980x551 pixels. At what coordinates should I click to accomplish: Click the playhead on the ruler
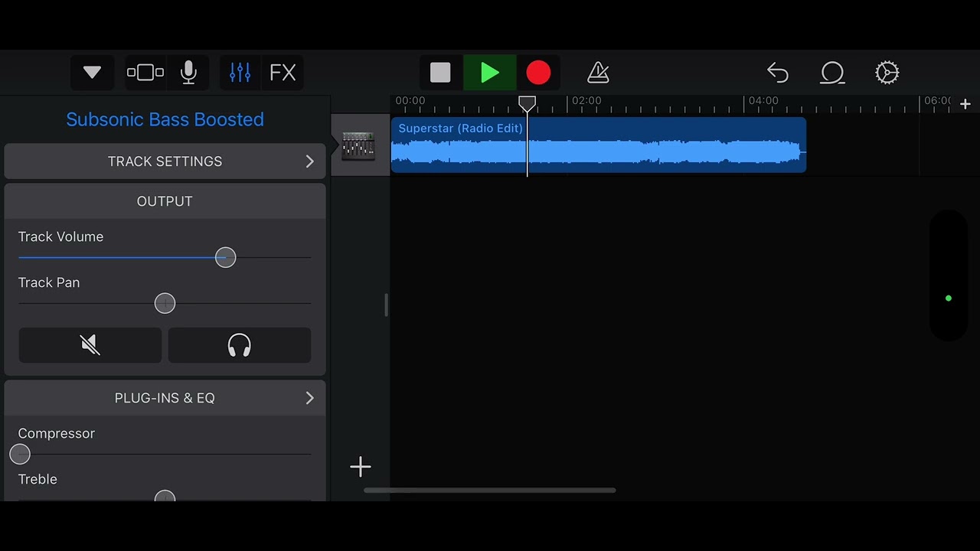(x=527, y=103)
